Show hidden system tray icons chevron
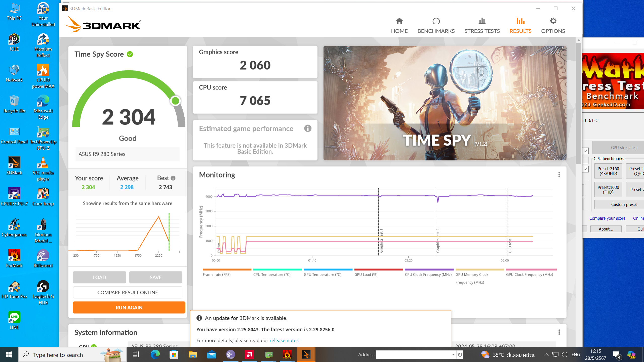The height and width of the screenshot is (362, 644). [x=546, y=354]
